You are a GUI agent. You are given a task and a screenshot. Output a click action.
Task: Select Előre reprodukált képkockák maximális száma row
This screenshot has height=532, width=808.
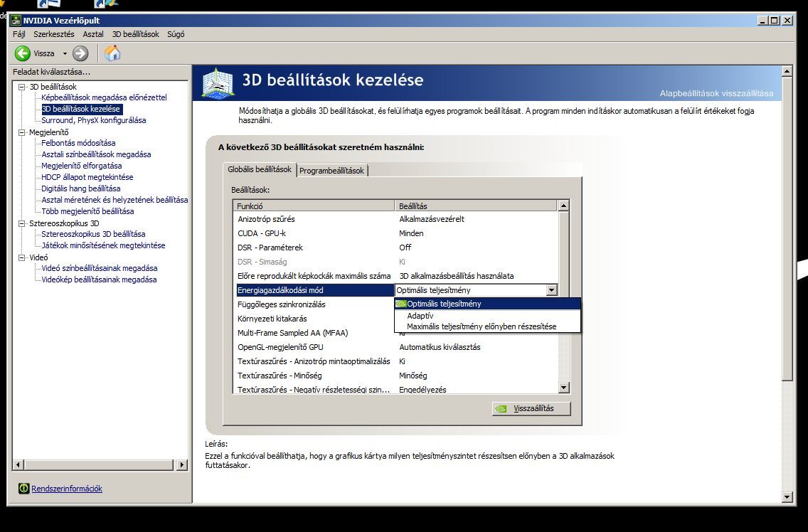(395, 276)
